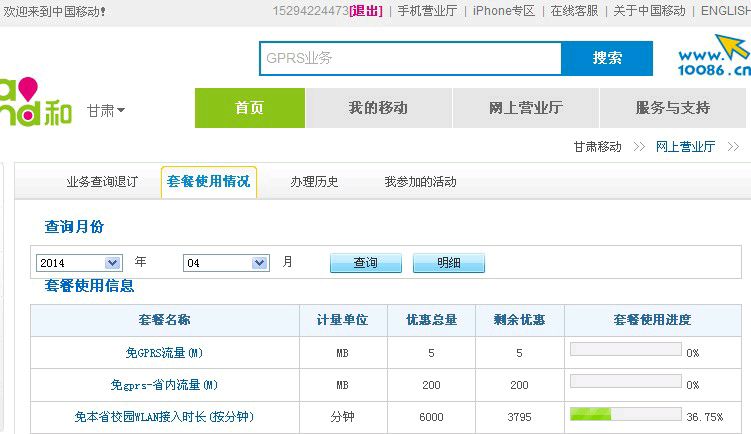Open the 手机营业厅 link

click(x=427, y=11)
